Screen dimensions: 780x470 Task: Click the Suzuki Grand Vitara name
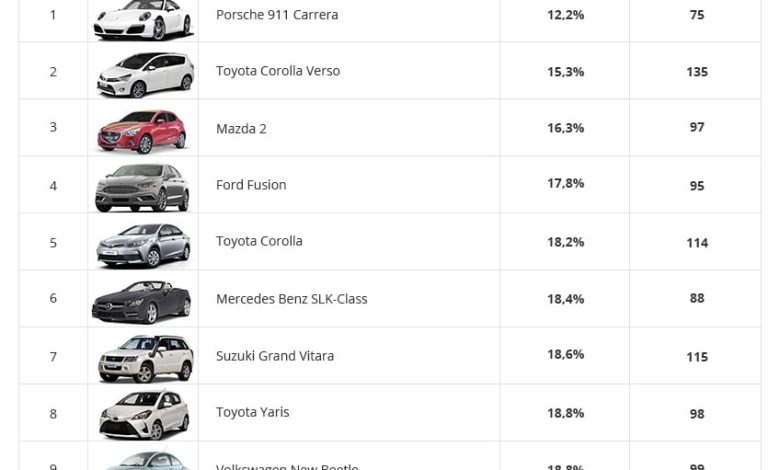coord(275,356)
